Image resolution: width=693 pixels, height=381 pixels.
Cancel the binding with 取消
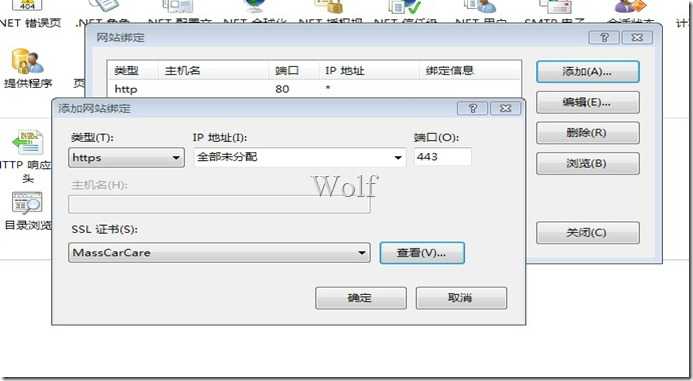pyautogui.click(x=461, y=298)
